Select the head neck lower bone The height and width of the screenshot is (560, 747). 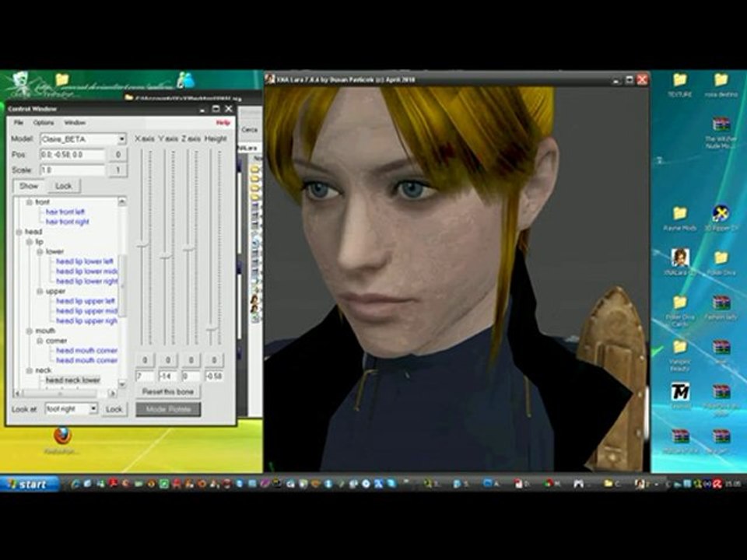click(x=73, y=380)
